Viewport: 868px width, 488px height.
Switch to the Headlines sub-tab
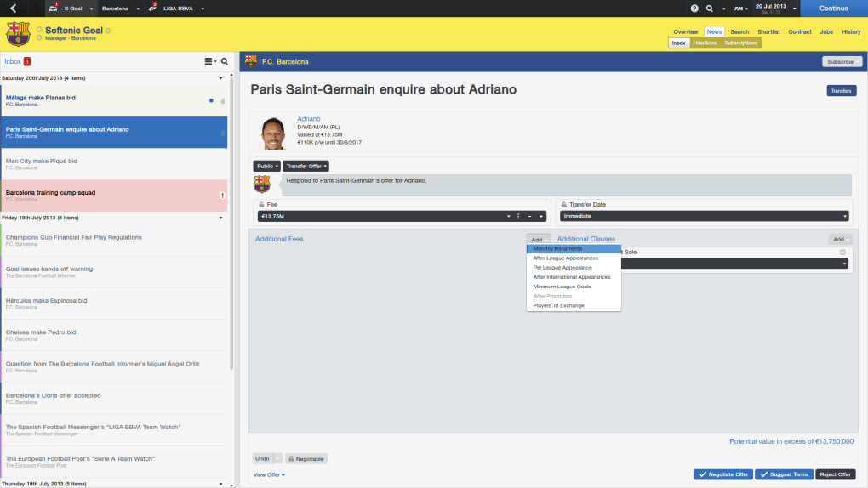pyautogui.click(x=705, y=43)
